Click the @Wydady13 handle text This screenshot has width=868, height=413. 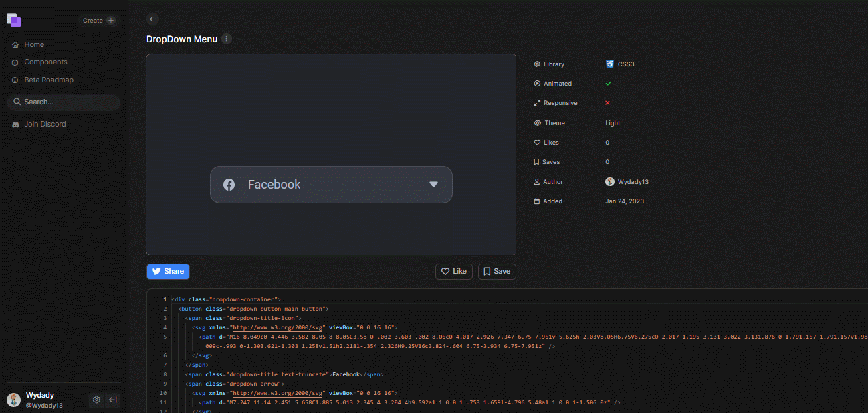44,406
